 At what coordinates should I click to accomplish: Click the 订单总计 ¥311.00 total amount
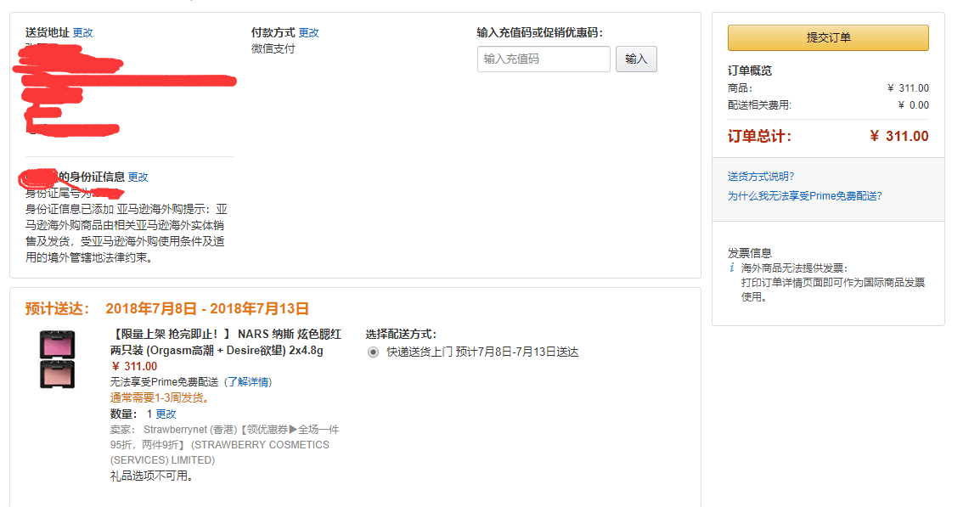[898, 136]
